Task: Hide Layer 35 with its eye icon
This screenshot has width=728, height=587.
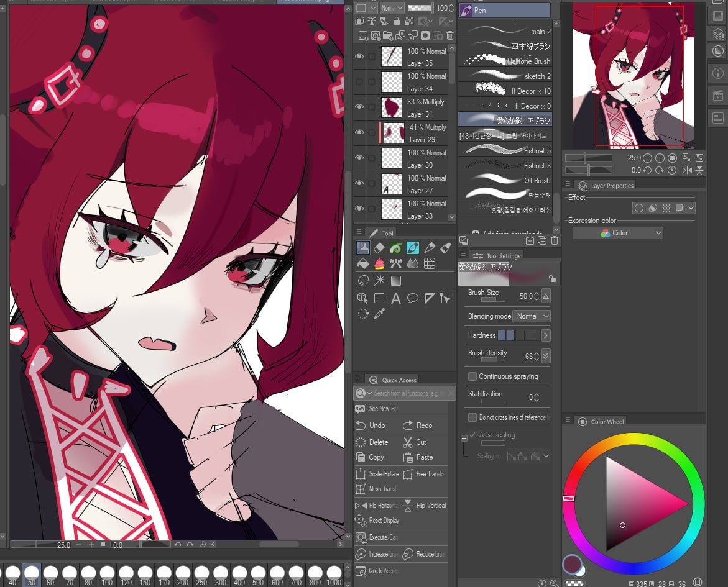Action: 359,56
